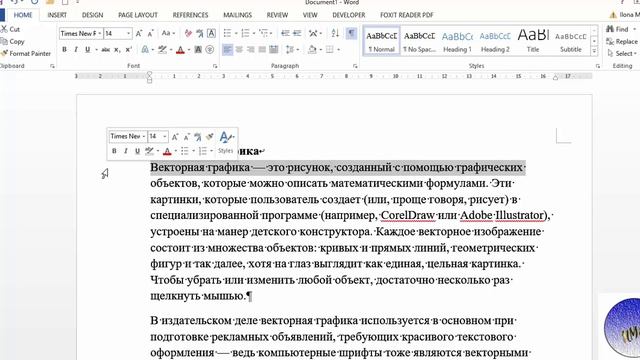The width and height of the screenshot is (640, 360).
Task: Click ribbon Text Highlight Color pen
Action: pos(162,50)
